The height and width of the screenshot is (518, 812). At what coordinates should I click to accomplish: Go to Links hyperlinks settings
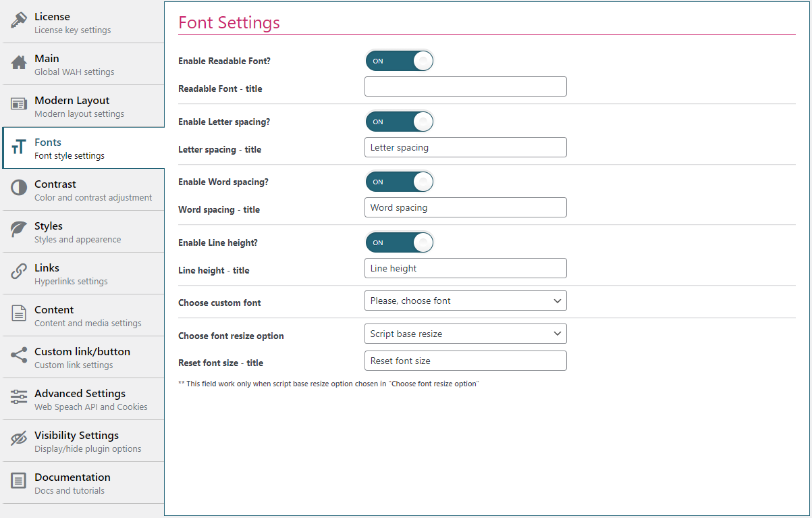click(83, 274)
